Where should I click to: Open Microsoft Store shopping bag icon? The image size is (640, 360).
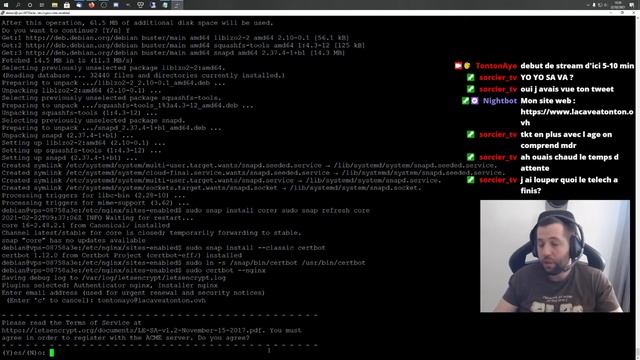tap(67, 5)
